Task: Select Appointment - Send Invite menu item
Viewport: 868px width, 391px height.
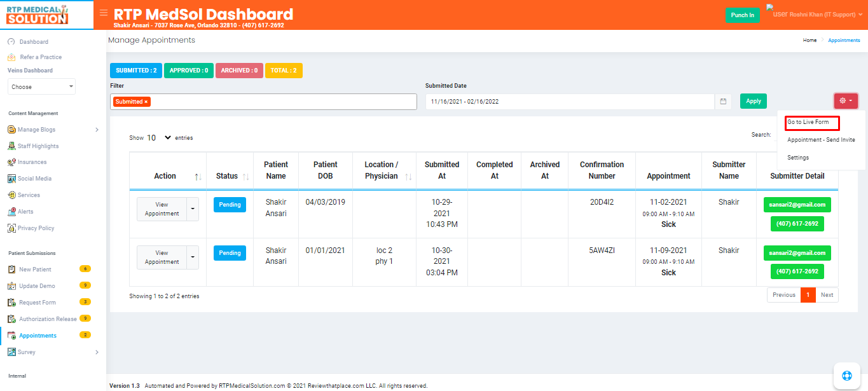Action: pos(821,140)
